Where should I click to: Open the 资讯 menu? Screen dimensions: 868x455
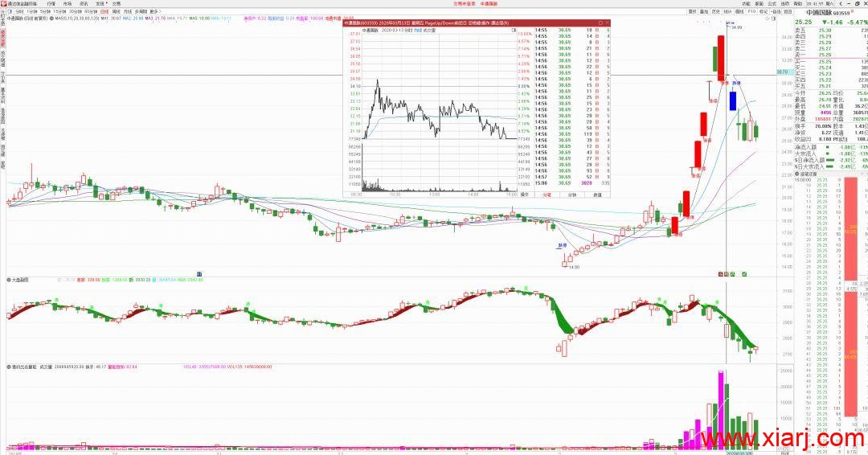83,3
